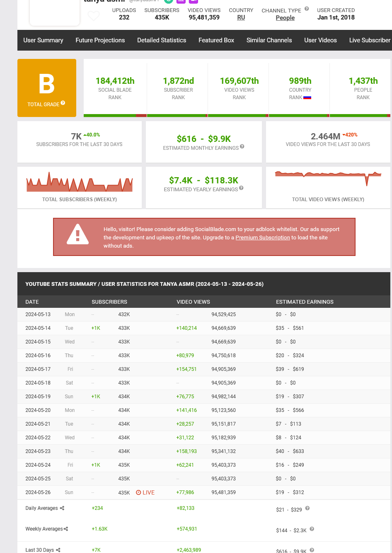Click the +140,214 video views cell

point(186,328)
